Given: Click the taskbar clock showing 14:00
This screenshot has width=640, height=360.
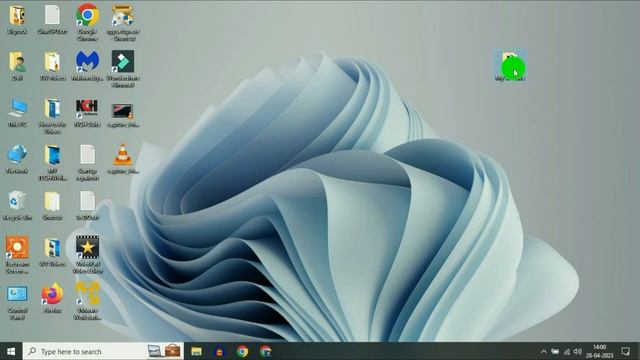Looking at the screenshot, I should pyautogui.click(x=600, y=351).
